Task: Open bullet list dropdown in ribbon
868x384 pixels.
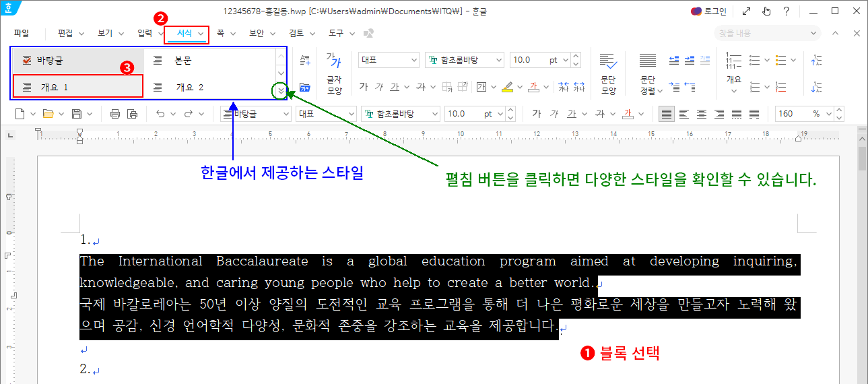Action: point(768,60)
